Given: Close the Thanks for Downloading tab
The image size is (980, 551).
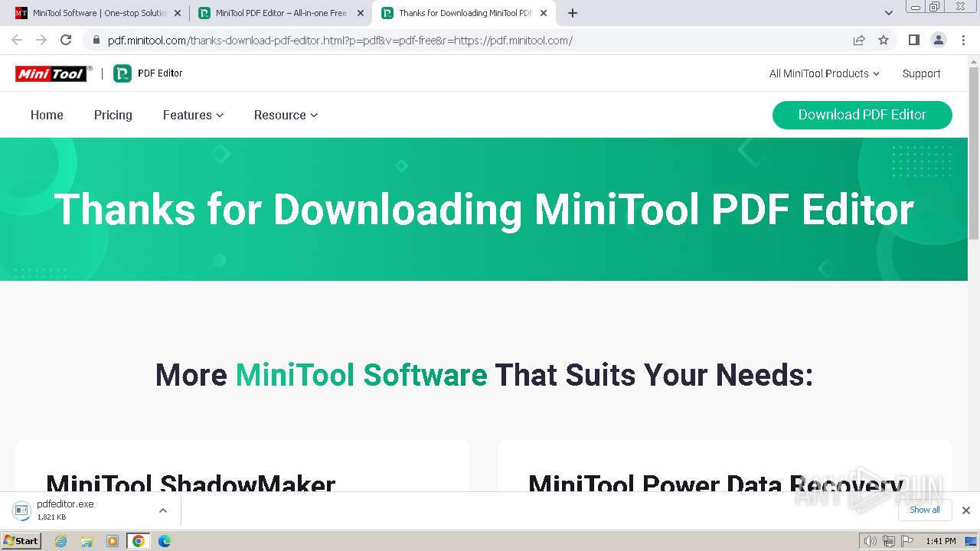Looking at the screenshot, I should [544, 13].
